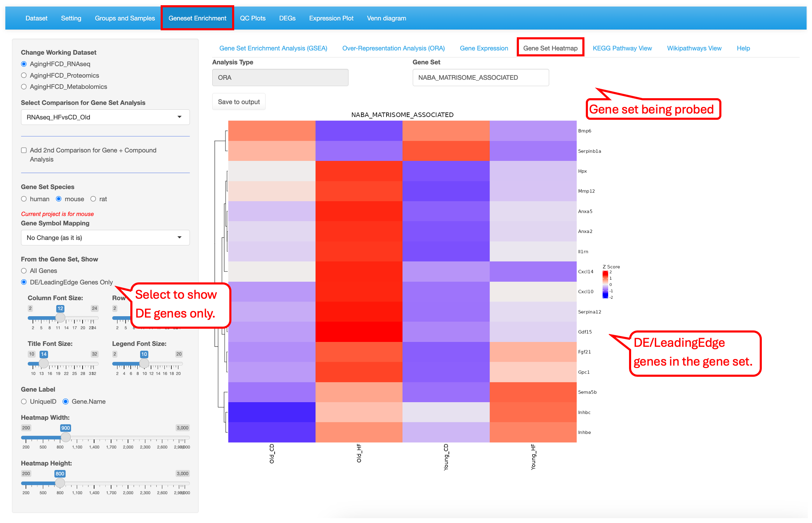Select AgingHFCD_Metabolomics dataset radio
The image size is (812, 523).
(24, 87)
